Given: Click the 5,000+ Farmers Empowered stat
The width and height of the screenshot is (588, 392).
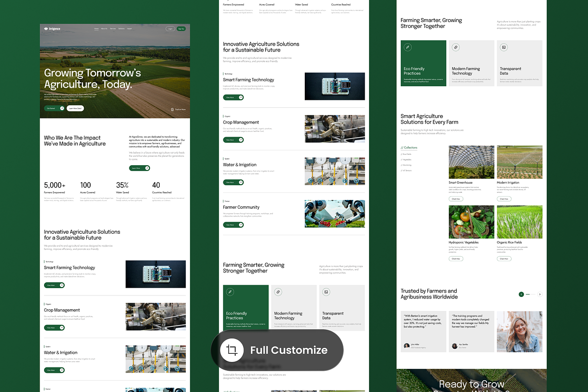Looking at the screenshot, I should tap(60, 192).
